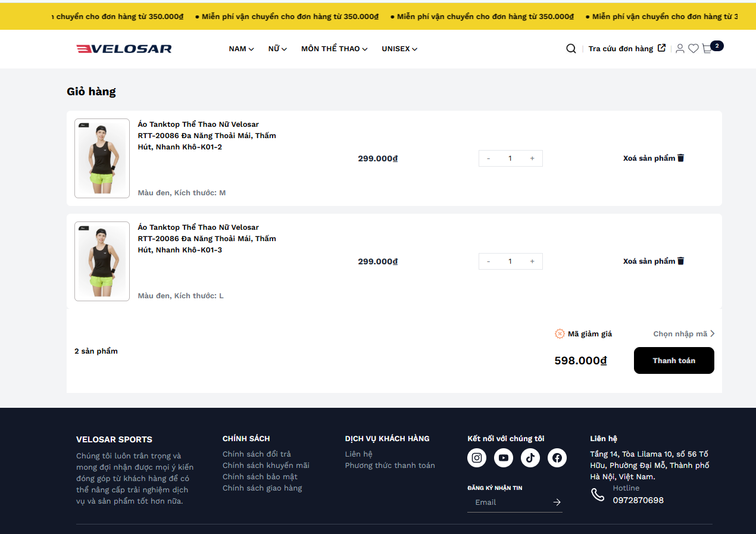This screenshot has width=756, height=534.
Task: Click the Tầng 14 Lilama address text
Action: [649, 466]
